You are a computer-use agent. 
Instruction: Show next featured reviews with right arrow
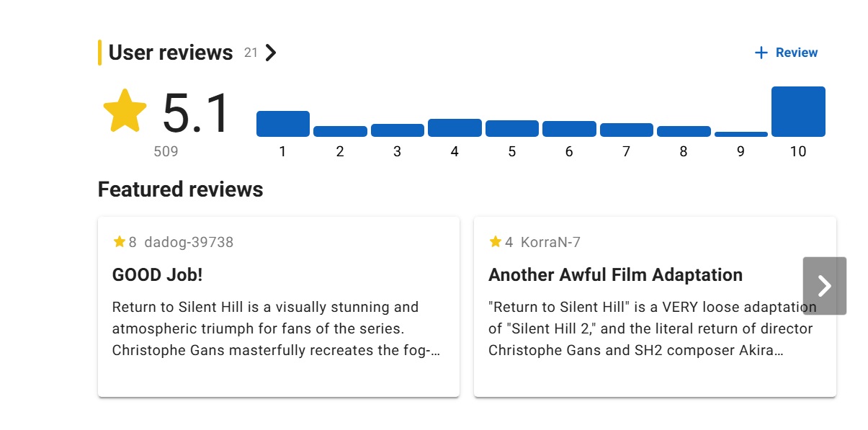click(824, 286)
